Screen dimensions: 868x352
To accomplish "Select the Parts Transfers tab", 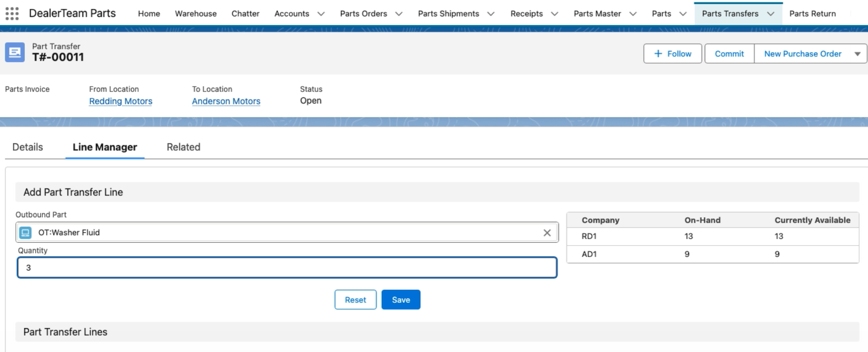I will [730, 13].
